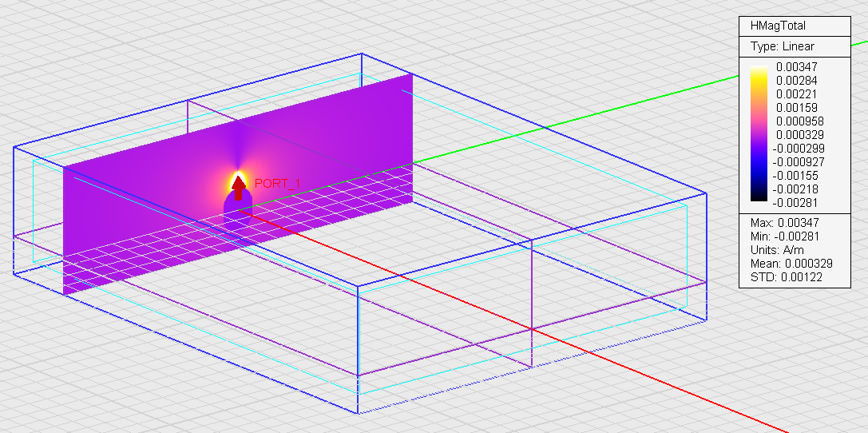This screenshot has height=433, width=868.
Task: Click the 'STD: 0.00122' statistic
Action: click(x=786, y=277)
